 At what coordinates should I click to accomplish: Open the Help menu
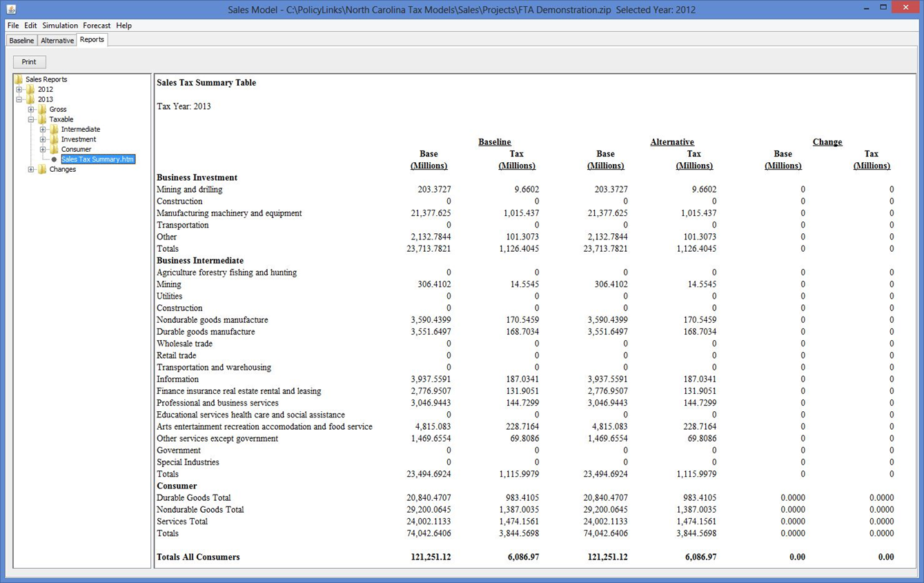point(124,26)
